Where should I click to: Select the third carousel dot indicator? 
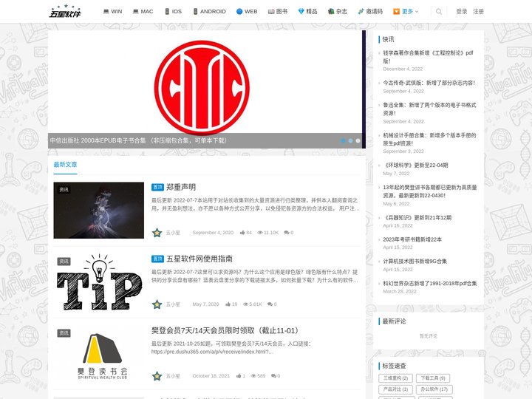click(x=358, y=140)
